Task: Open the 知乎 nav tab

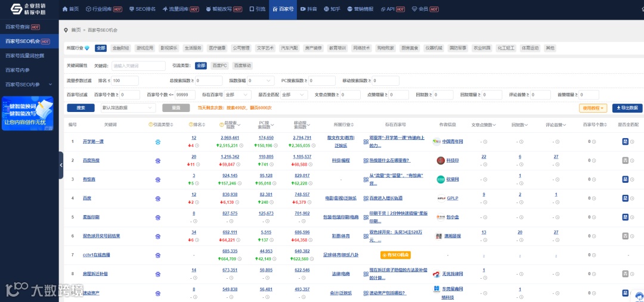Action: tap(332, 9)
